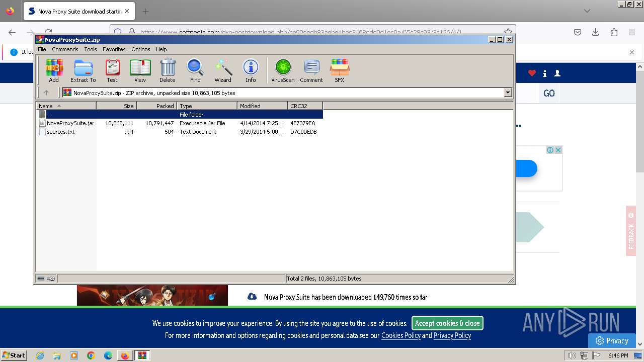Click the Softpedia GO search button
This screenshot has height=362, width=644.
tap(549, 94)
